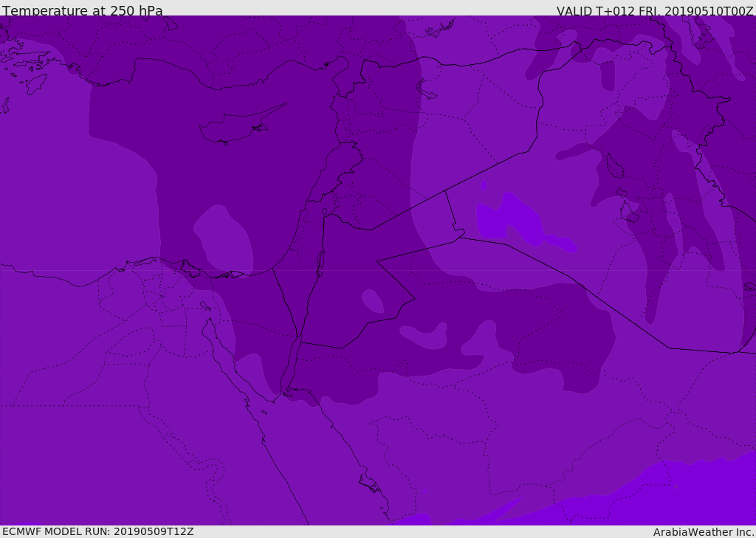The height and width of the screenshot is (538, 756).
Task: Click the 'ArabiaWeather Inc.' credit text
Action: click(704, 532)
